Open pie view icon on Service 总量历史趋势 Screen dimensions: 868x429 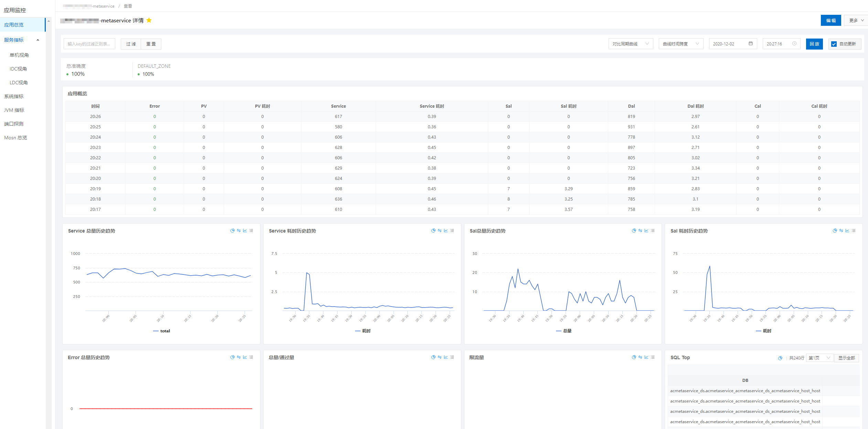coord(233,231)
